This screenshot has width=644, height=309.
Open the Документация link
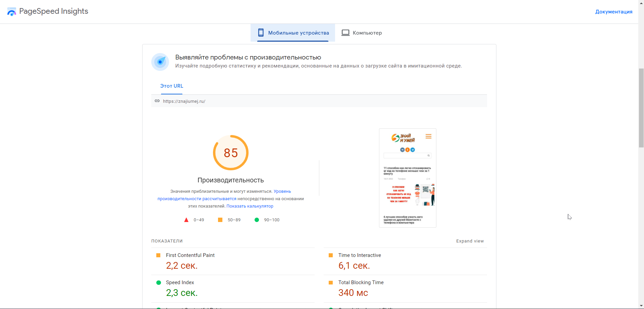[613, 12]
